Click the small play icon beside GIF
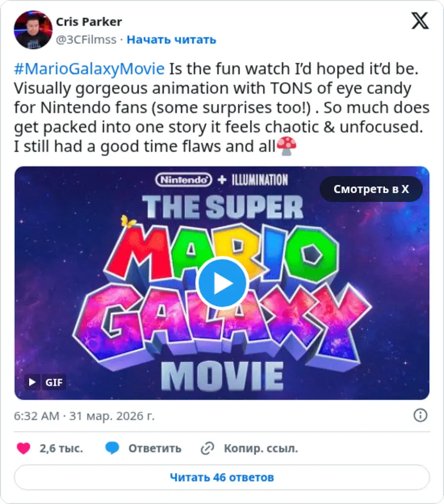Image resolution: width=444 pixels, height=504 pixels. 33,382
